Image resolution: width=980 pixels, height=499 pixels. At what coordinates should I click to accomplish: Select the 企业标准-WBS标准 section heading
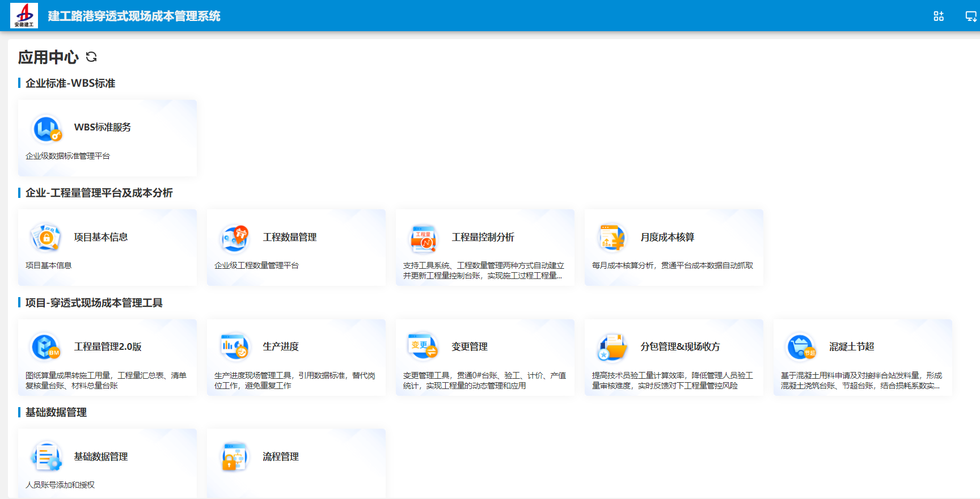[70, 83]
